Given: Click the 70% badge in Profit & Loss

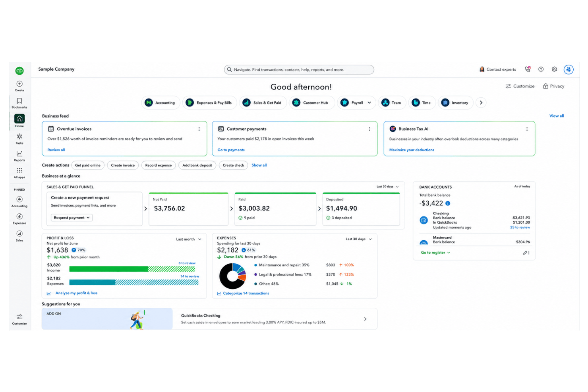Looking at the screenshot, I should point(79,250).
